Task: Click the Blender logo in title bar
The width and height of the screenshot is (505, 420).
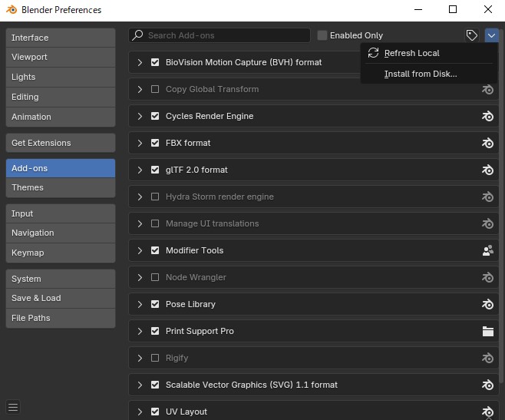Action: point(12,10)
